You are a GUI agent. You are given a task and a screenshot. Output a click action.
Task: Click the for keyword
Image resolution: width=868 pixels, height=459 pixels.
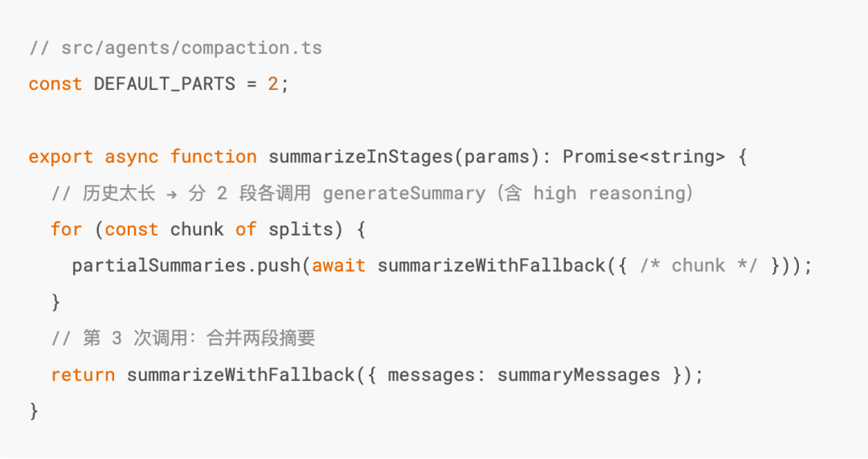coord(66,229)
